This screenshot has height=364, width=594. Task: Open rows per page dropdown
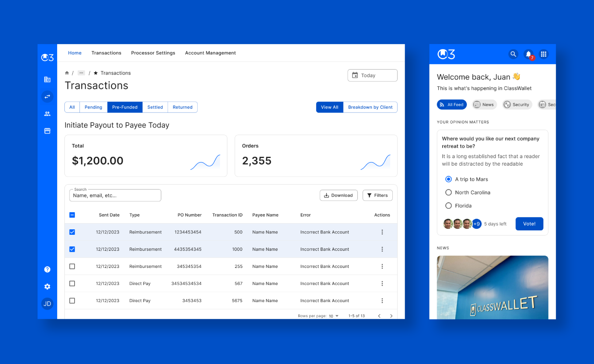click(x=333, y=316)
